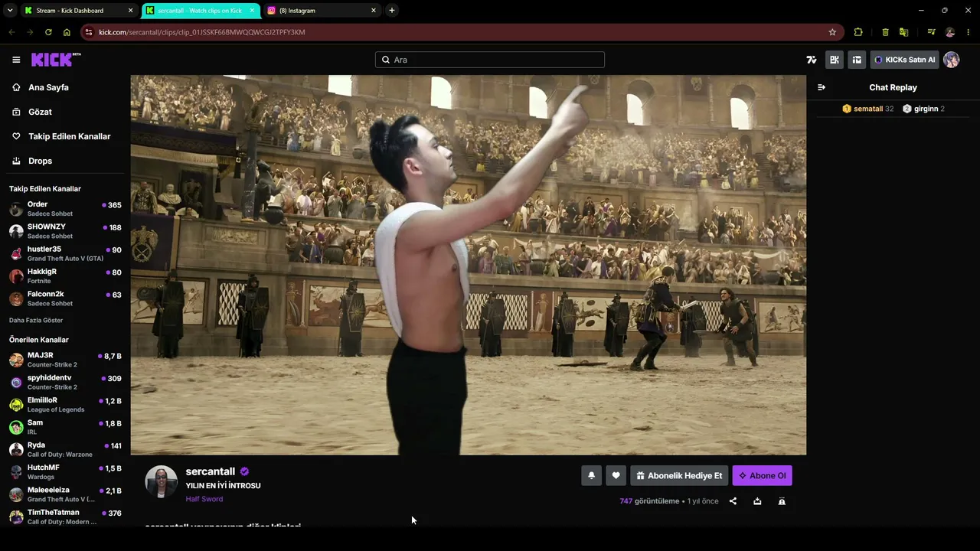Viewport: 980px width, 551px height.
Task: Go to browser home page
Action: coord(67,32)
